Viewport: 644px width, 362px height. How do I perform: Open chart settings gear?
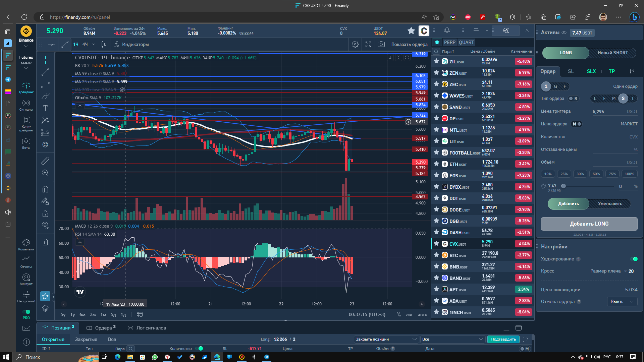point(355,44)
